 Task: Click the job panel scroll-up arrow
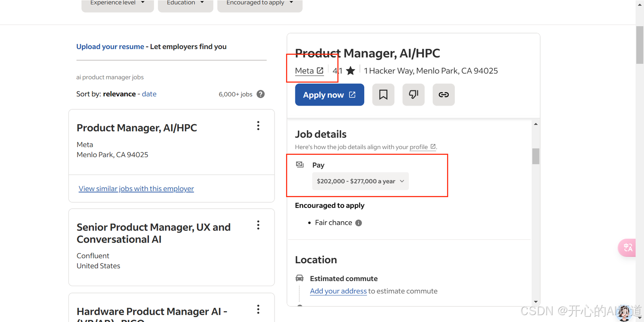pos(536,124)
